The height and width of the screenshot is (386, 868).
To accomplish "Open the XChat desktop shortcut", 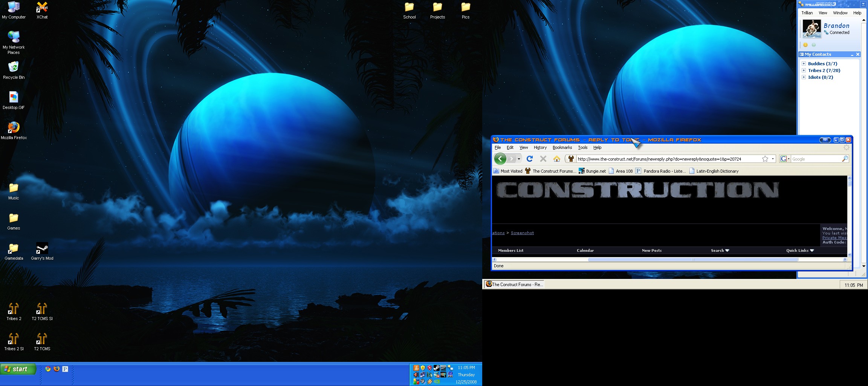I will 42,10.
